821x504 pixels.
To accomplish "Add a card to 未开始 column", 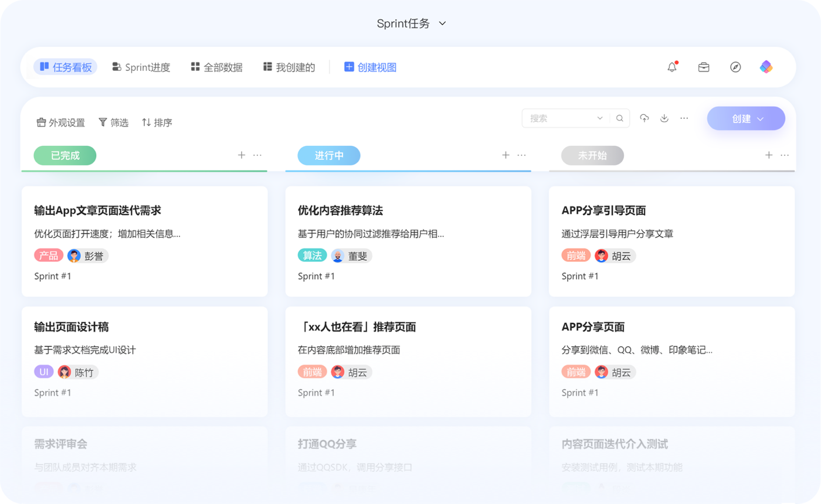I will coord(769,155).
